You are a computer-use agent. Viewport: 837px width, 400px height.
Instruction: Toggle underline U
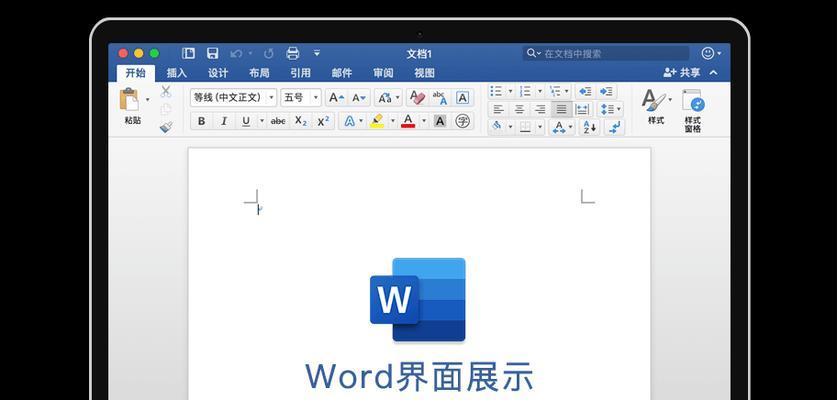[246, 121]
